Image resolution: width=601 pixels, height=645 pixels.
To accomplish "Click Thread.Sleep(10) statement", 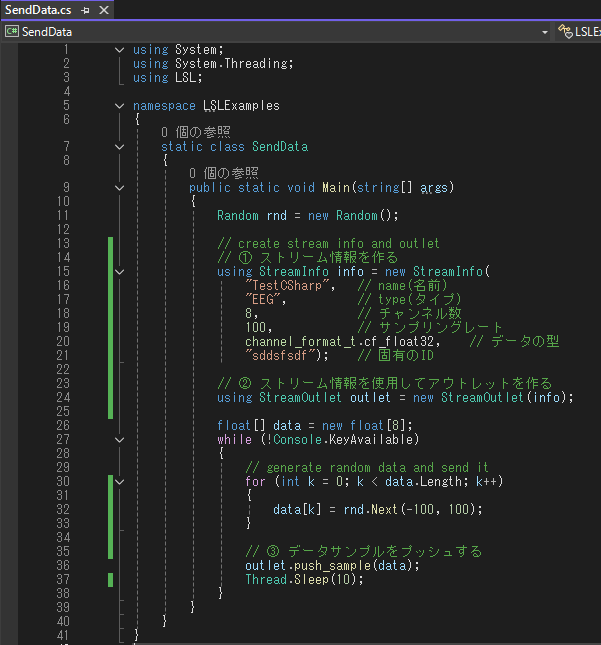I will [x=304, y=579].
